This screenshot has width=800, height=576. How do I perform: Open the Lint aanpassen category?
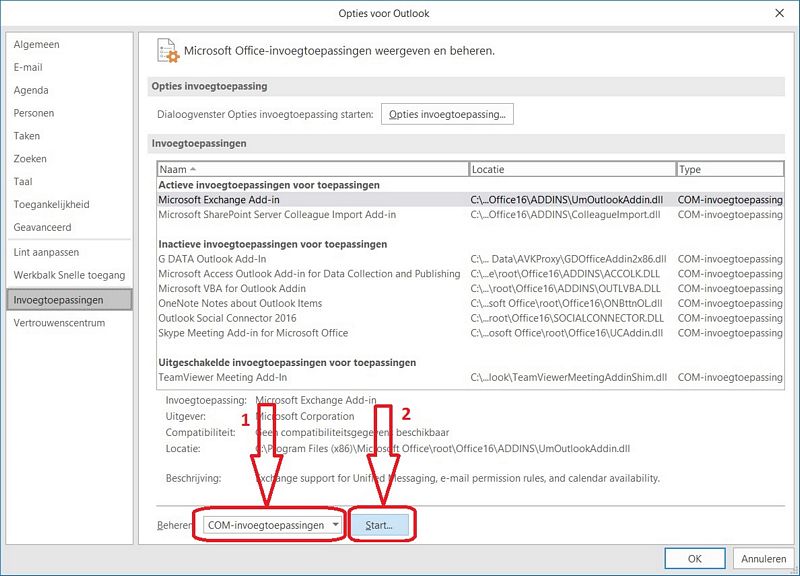pyautogui.click(x=46, y=253)
